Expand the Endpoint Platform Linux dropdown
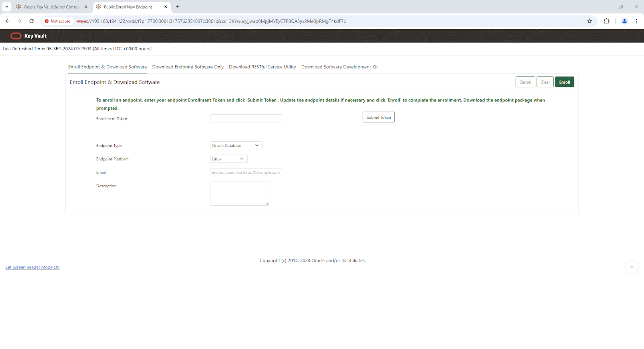The image size is (644, 349). [x=229, y=159]
